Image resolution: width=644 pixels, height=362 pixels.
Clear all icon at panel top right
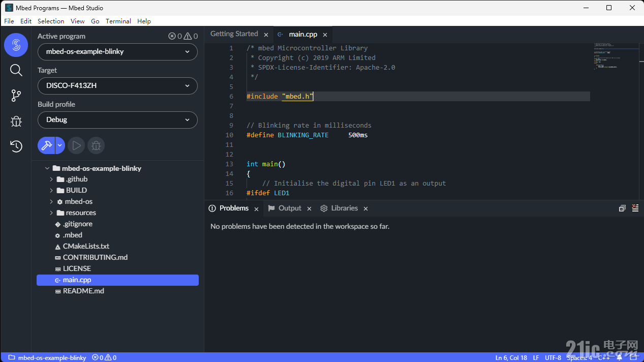click(x=635, y=208)
